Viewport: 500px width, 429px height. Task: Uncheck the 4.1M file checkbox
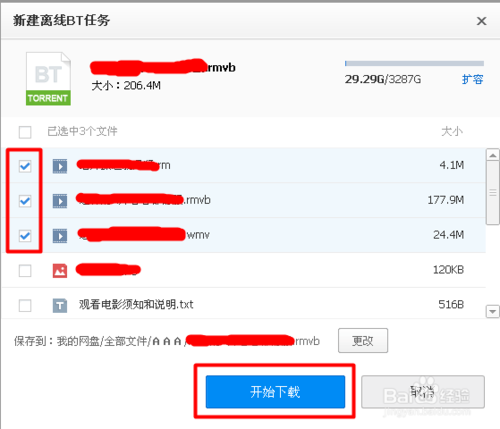25,166
